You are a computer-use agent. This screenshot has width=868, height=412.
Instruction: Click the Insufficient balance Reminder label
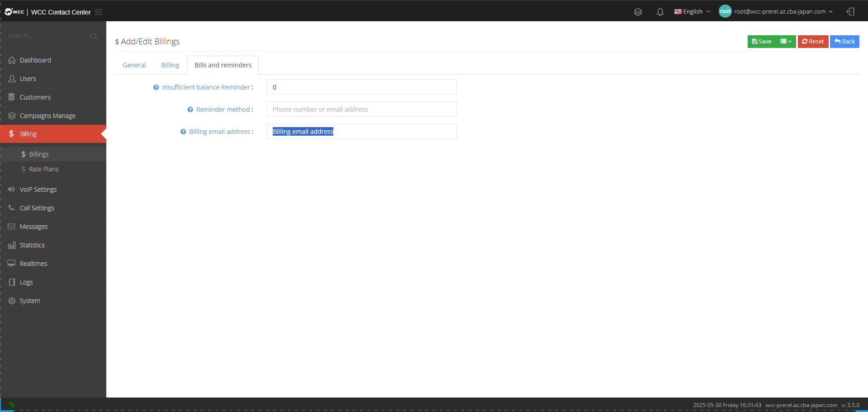206,87
